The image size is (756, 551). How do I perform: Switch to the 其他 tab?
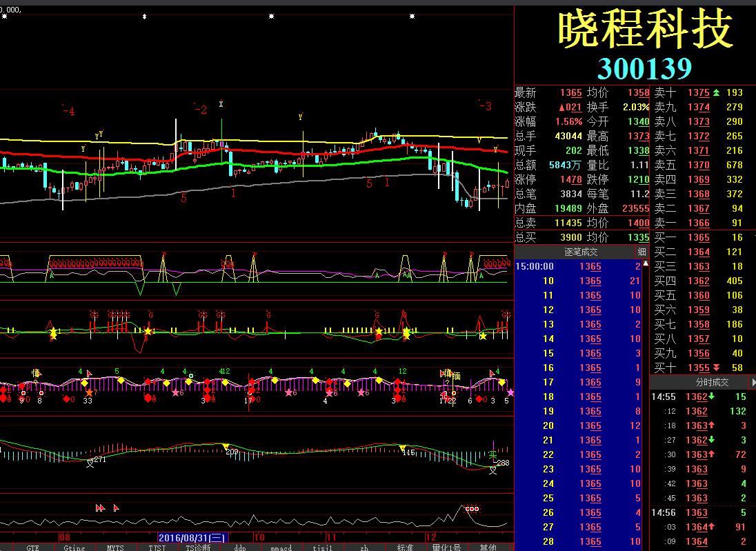488,548
